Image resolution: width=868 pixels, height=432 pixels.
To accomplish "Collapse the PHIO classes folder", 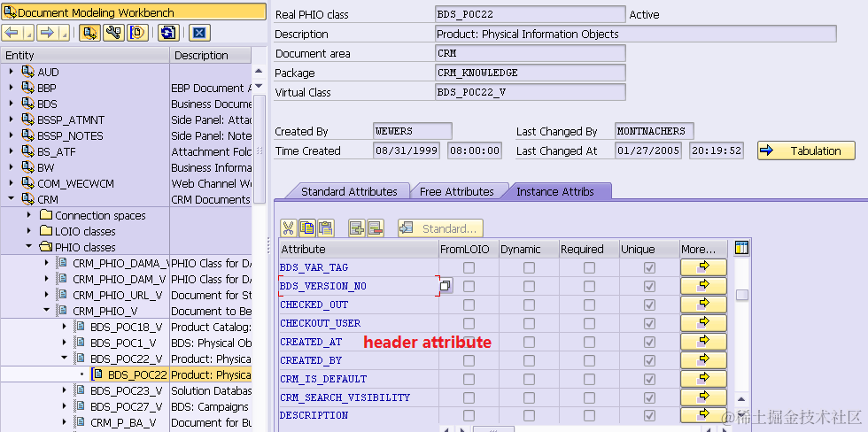I will point(28,247).
